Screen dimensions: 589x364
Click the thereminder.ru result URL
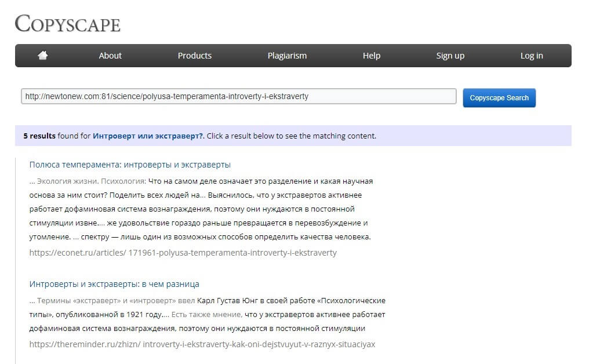(202, 344)
